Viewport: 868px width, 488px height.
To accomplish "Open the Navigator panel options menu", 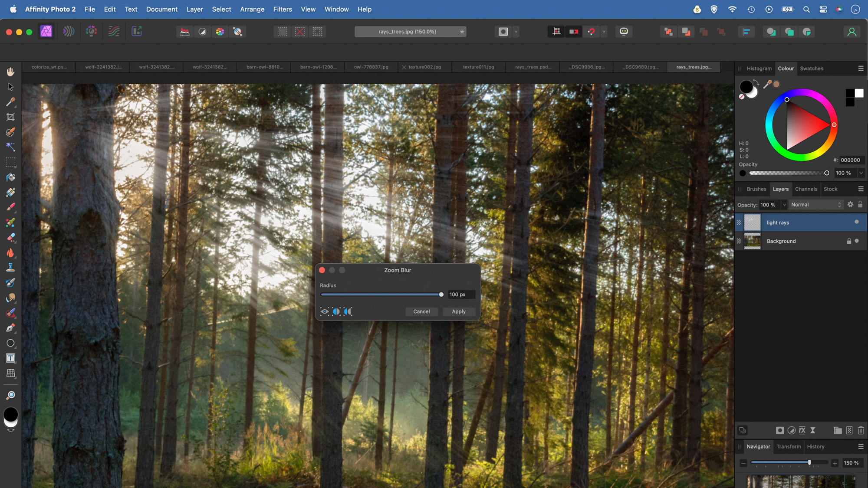I will (861, 446).
